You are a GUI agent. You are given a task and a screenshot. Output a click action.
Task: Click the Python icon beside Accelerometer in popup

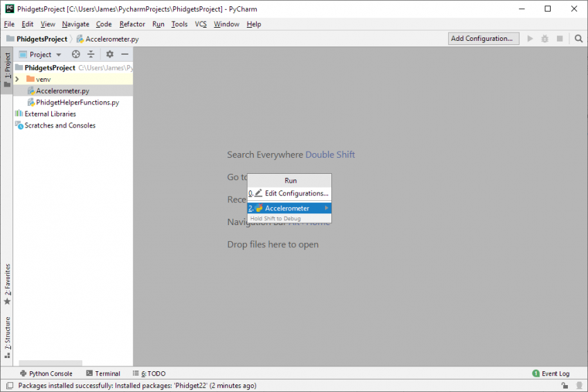pos(259,208)
